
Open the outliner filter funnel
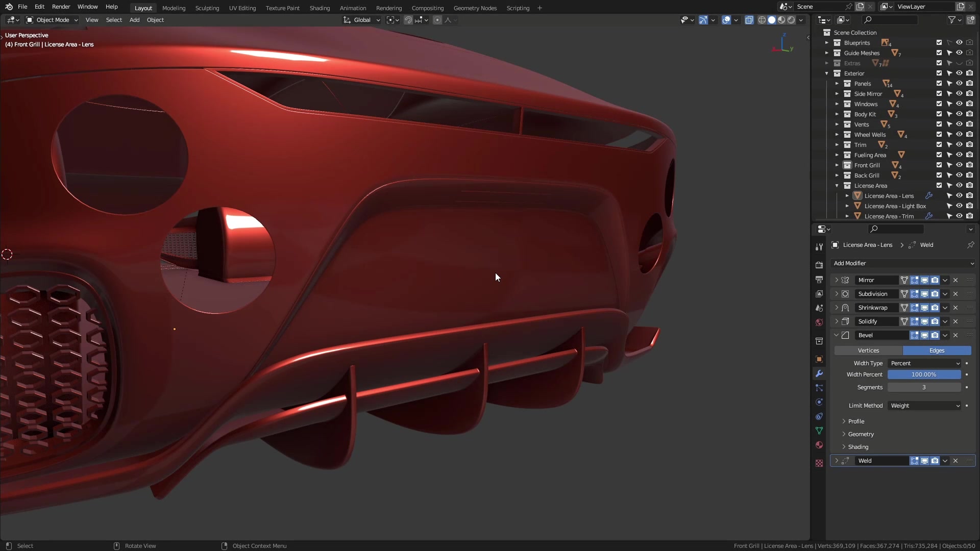952,20
